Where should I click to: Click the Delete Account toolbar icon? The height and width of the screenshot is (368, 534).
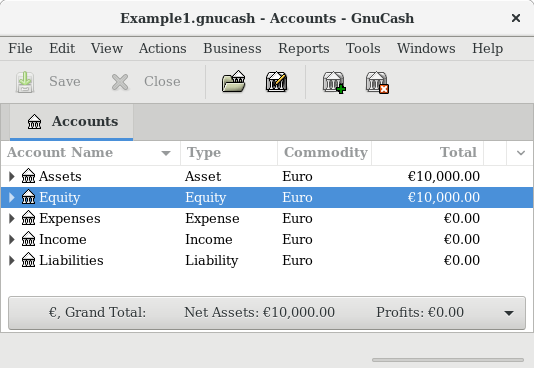pyautogui.click(x=377, y=82)
